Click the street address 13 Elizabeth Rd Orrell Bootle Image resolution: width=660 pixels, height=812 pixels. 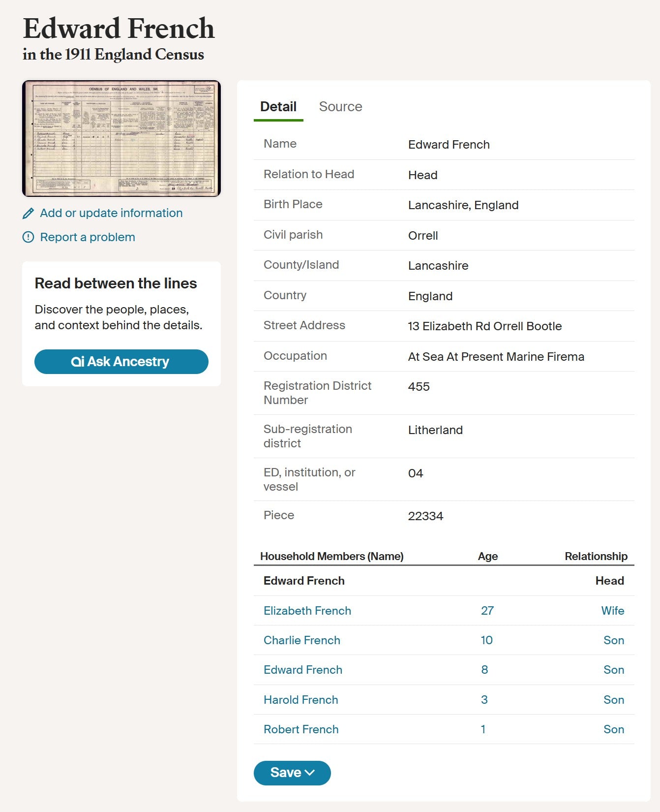(485, 326)
